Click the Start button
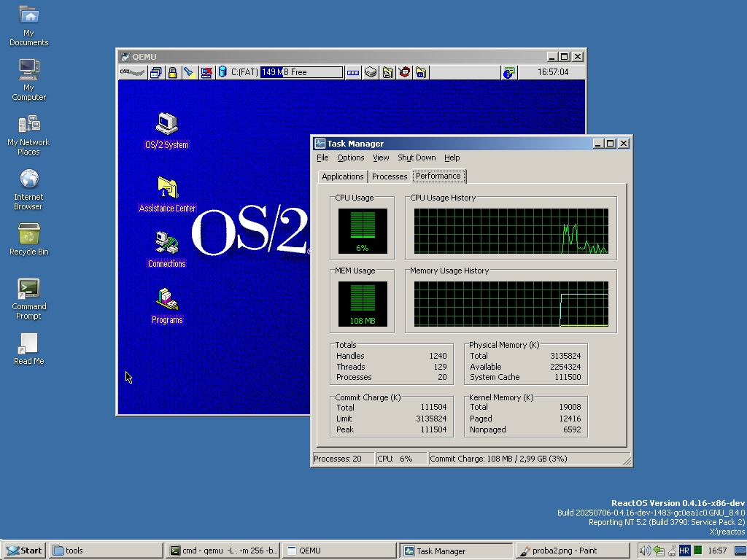The height and width of the screenshot is (560, 747). coord(23,551)
